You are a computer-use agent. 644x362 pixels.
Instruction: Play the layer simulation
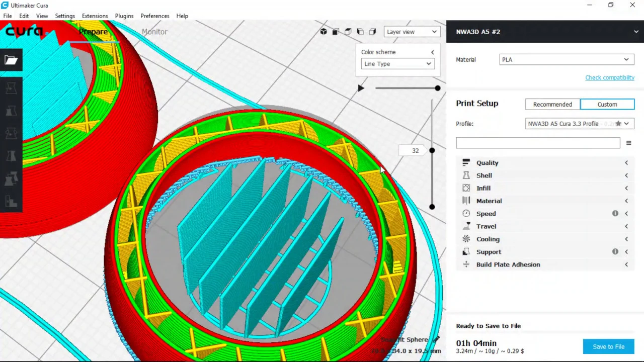click(x=361, y=88)
